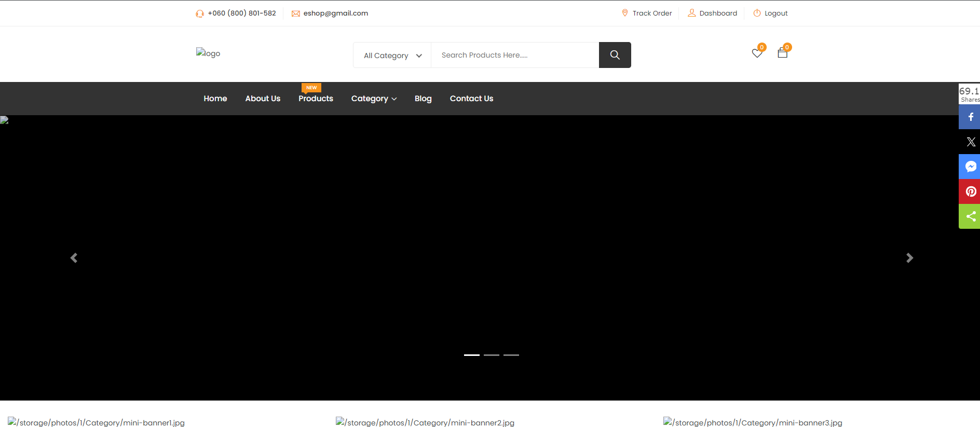Open the shopping bag cart icon
Viewport: 980px width, 427px height.
[x=782, y=53]
